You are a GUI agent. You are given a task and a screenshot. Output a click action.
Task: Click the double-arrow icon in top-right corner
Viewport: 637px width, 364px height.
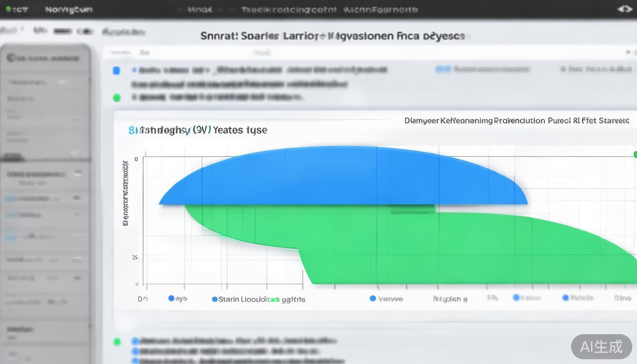(625, 9)
